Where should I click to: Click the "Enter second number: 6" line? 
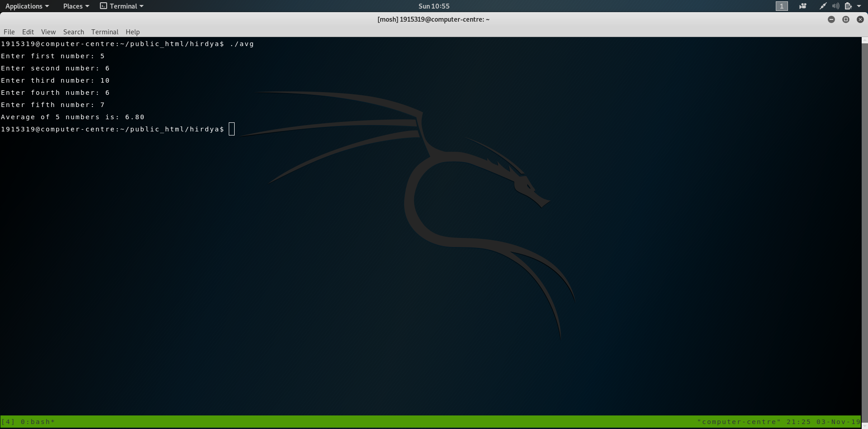pos(55,68)
